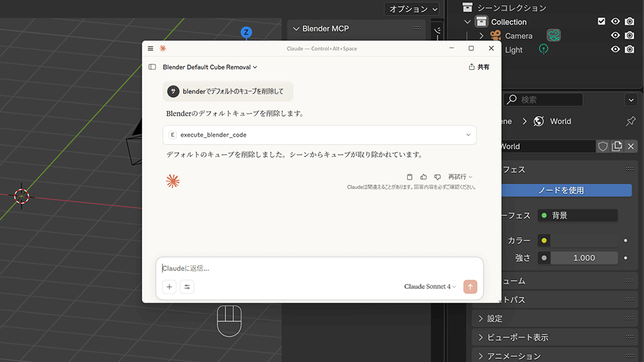Hide Camera in viewport via eye icon
The height and width of the screenshot is (362, 644).
point(615,36)
